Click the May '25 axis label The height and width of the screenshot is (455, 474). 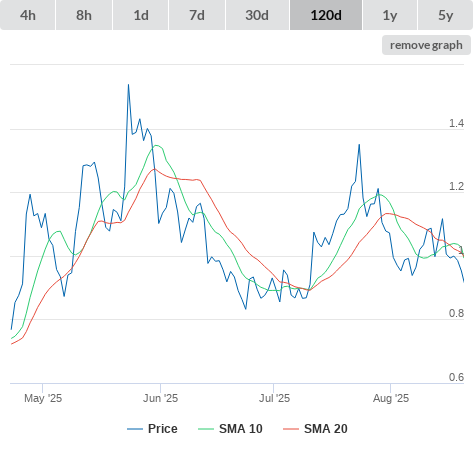43,398
